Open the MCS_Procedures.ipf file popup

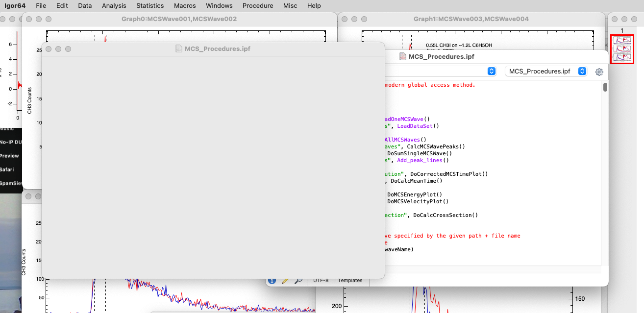546,72
